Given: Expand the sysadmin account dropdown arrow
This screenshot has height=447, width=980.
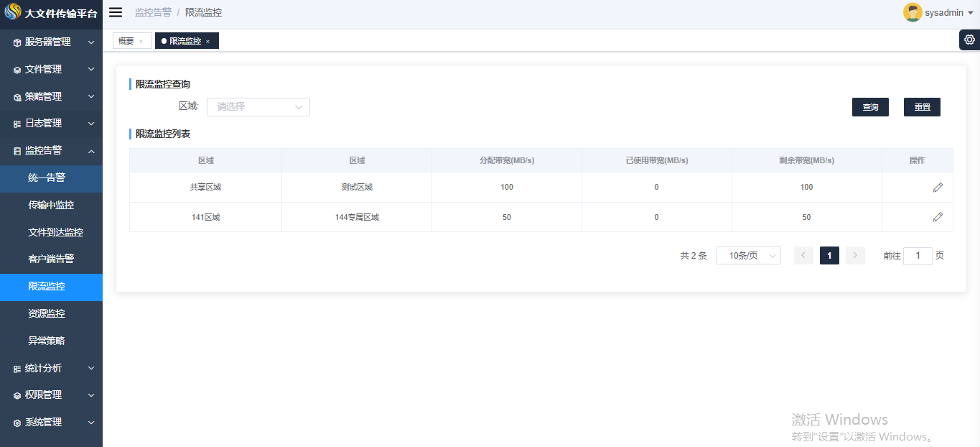Looking at the screenshot, I should click(971, 13).
